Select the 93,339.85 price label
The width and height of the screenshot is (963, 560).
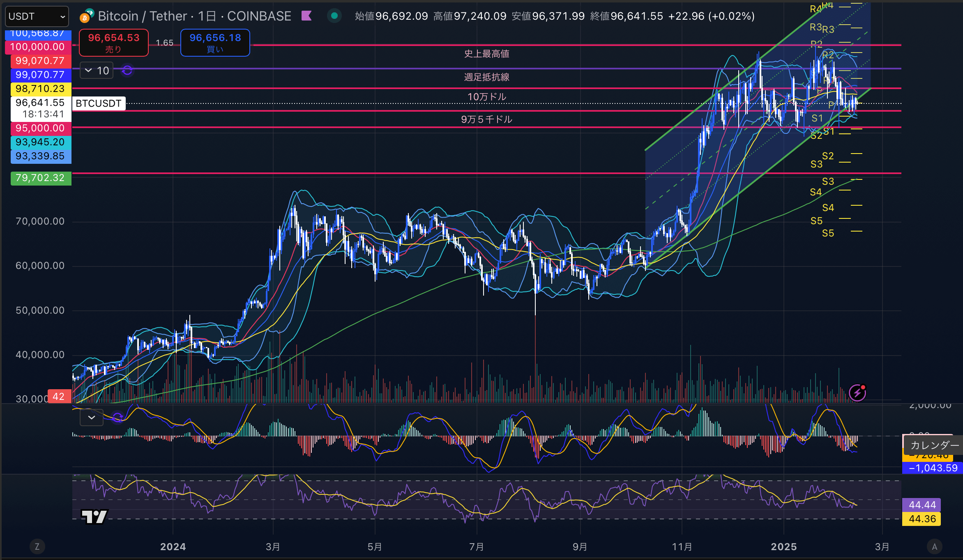pos(40,156)
